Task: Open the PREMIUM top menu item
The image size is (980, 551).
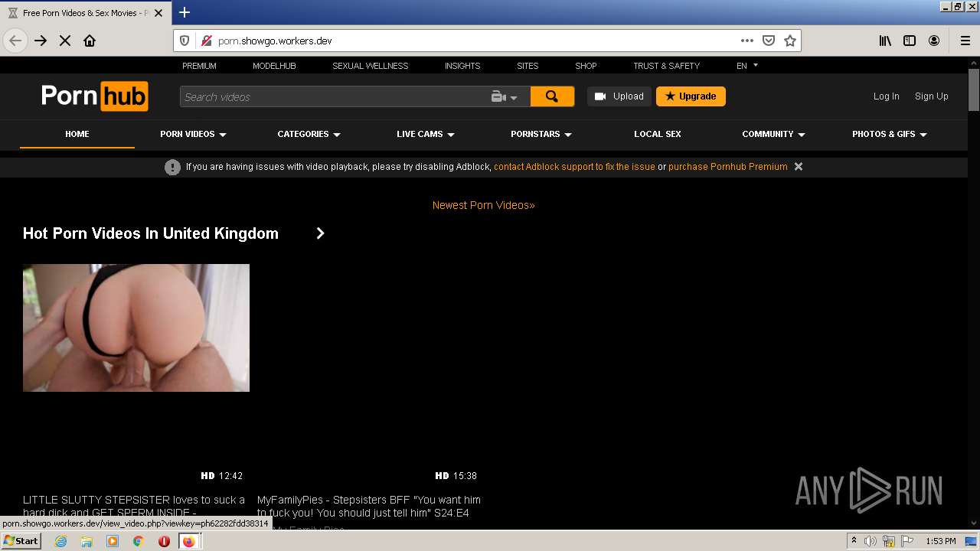Action: pos(199,66)
